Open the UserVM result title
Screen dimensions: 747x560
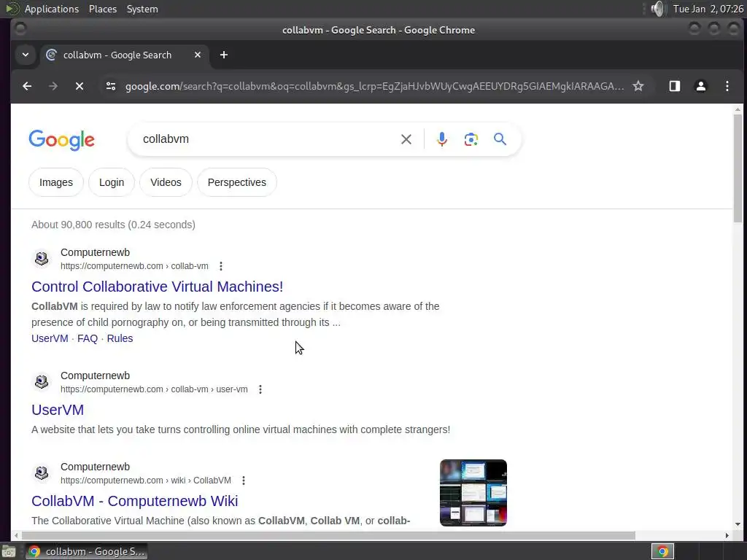[58, 410]
